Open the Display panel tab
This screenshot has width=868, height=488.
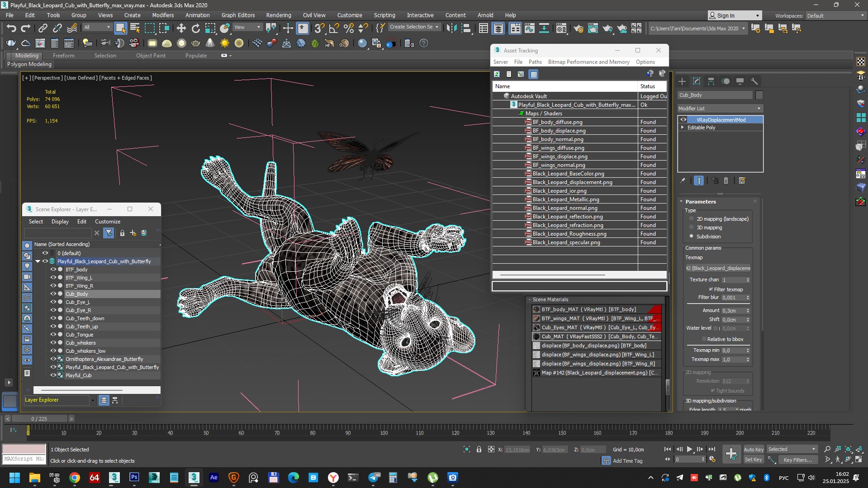point(740,81)
